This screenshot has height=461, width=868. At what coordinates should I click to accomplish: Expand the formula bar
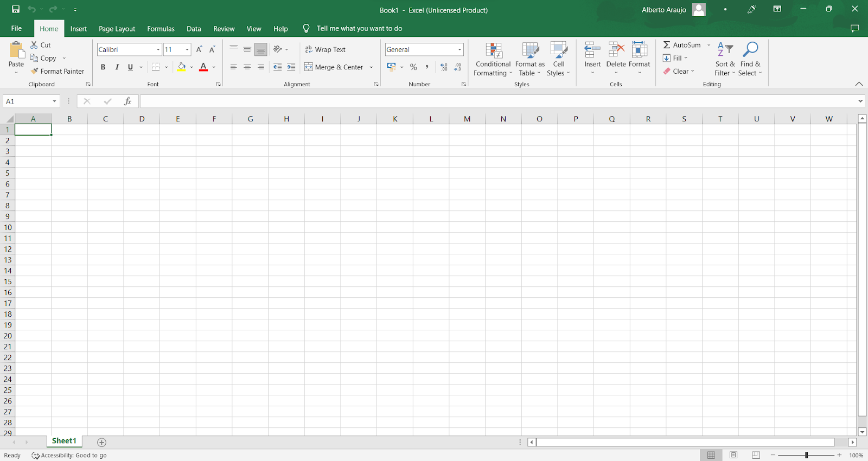[860, 101]
